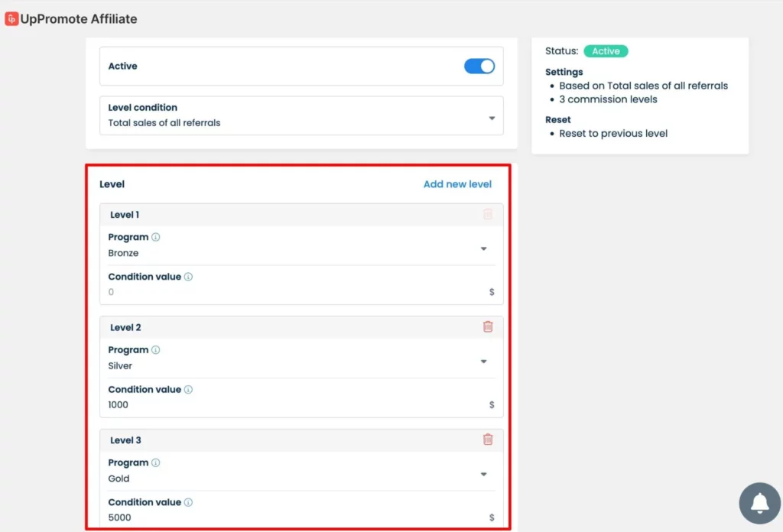Screen dimensions: 783x532
Task: Open the notification bell icon
Action: [x=759, y=503]
